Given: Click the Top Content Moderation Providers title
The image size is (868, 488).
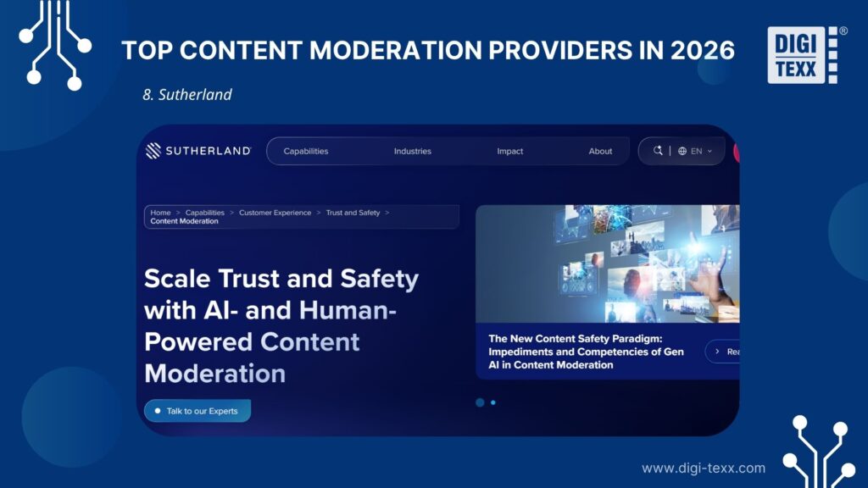Looking at the screenshot, I should [428, 50].
